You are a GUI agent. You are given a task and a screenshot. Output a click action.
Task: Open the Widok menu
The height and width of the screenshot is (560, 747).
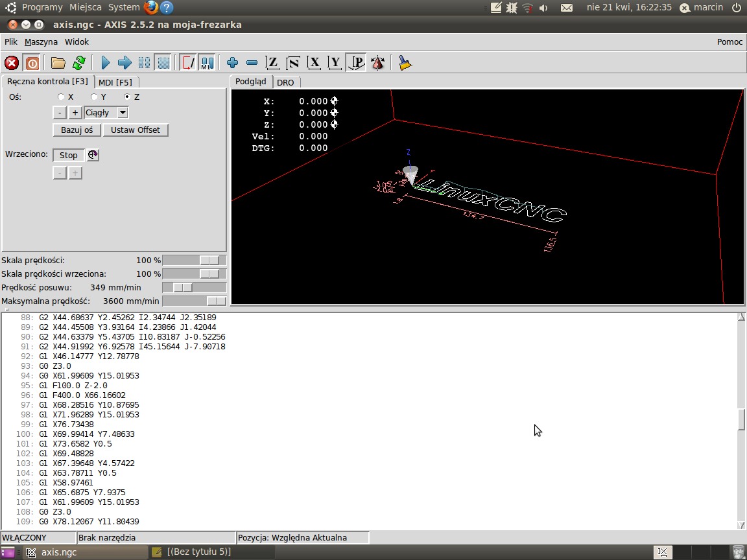[x=77, y=42]
